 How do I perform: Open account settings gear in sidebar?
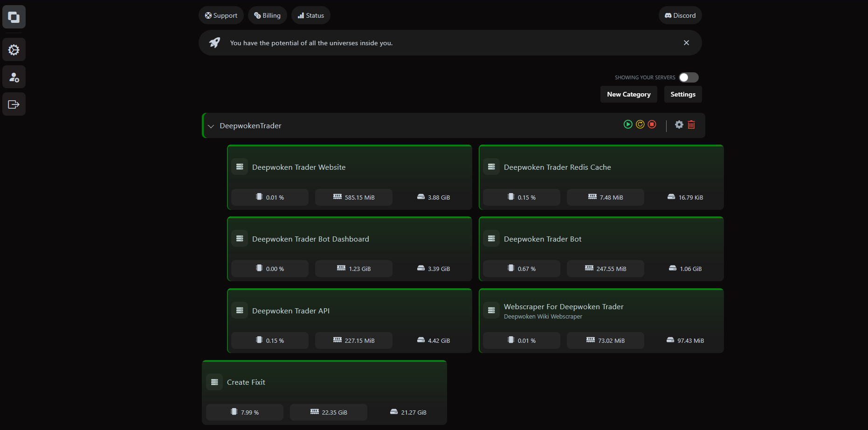[x=14, y=50]
